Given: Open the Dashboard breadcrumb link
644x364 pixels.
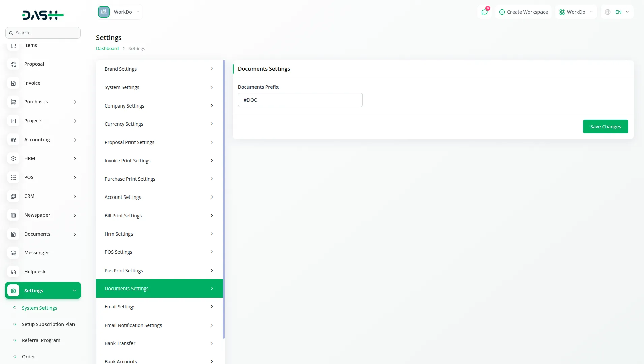Looking at the screenshot, I should [107, 48].
